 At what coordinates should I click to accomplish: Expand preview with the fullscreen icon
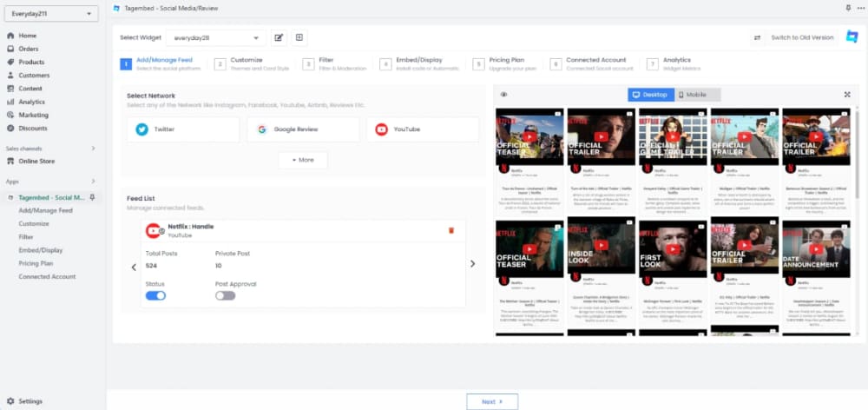[847, 95]
